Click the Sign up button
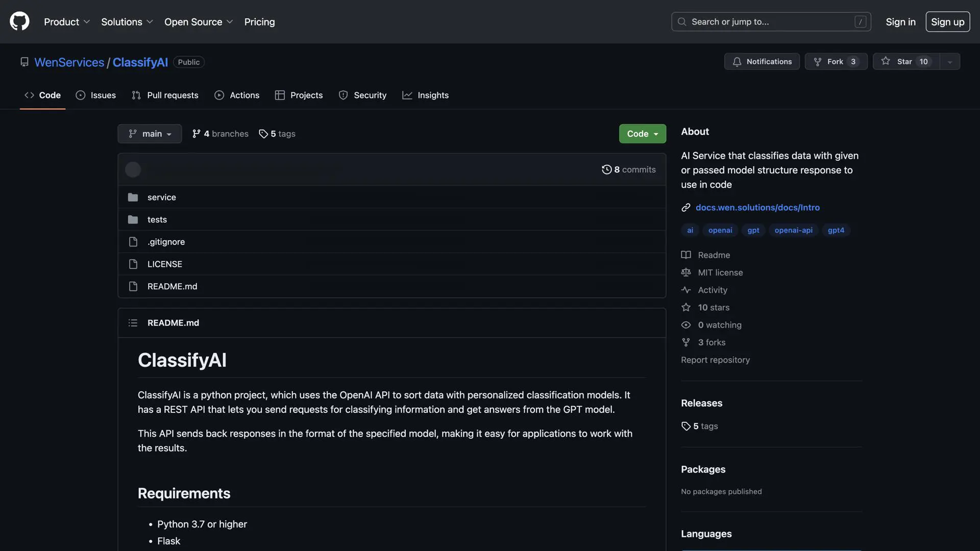Image resolution: width=980 pixels, height=551 pixels. pyautogui.click(x=947, y=22)
